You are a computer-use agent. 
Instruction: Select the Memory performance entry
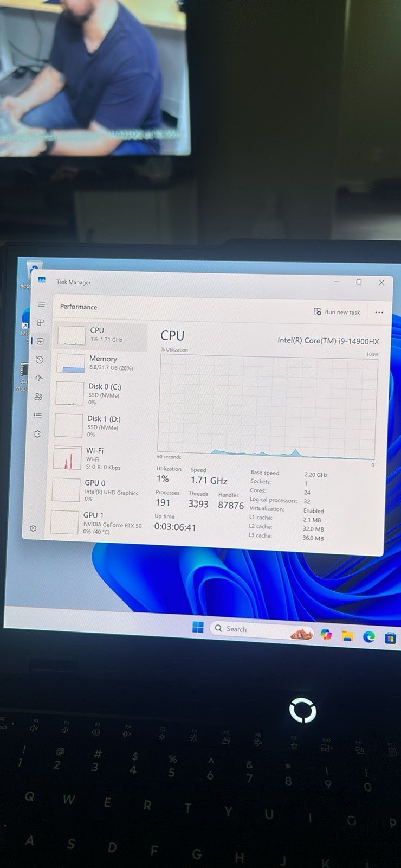[101, 363]
